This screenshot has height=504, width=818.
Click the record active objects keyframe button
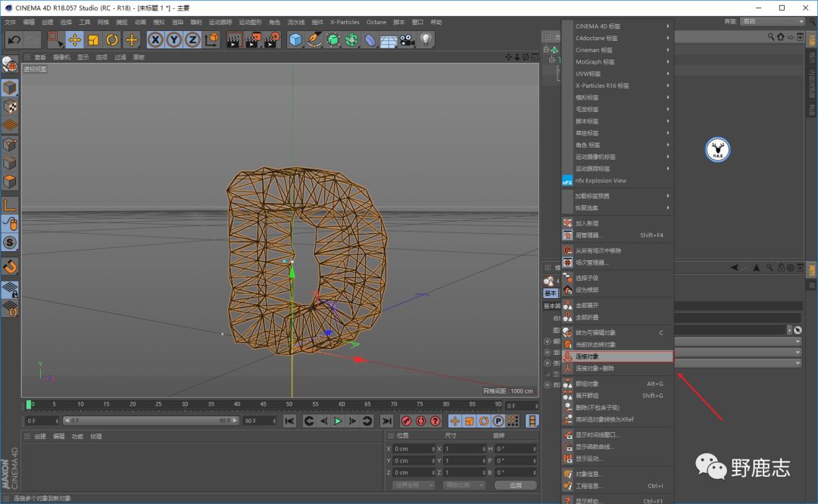coord(406,421)
